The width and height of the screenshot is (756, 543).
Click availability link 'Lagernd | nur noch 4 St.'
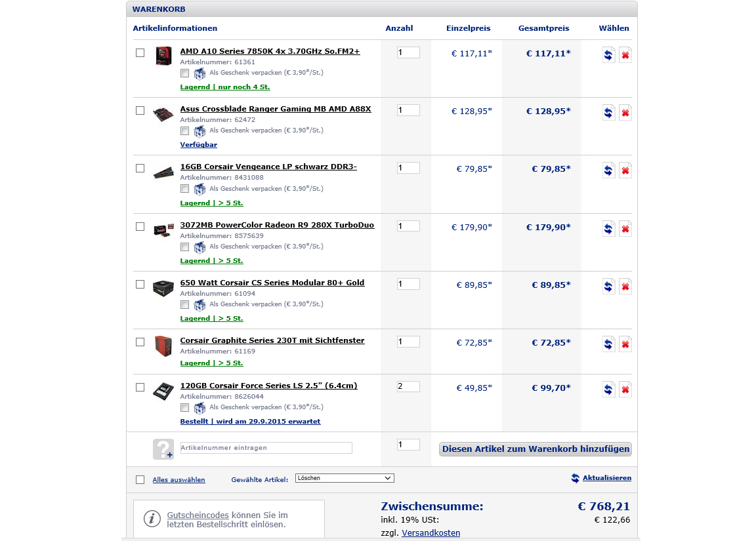click(225, 87)
